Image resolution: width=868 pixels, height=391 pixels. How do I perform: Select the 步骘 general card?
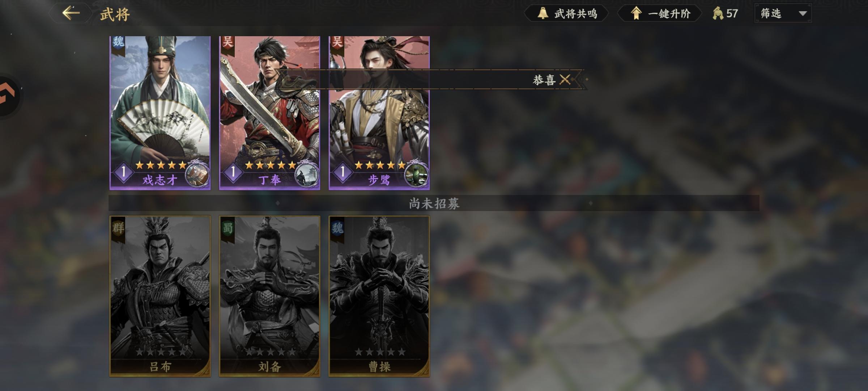click(379, 113)
